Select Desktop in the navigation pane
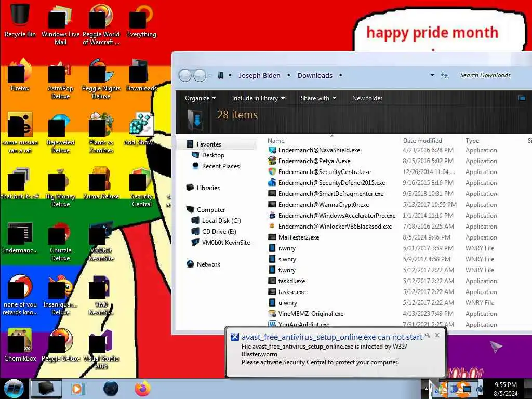Image resolution: width=532 pixels, height=399 pixels. 213,155
